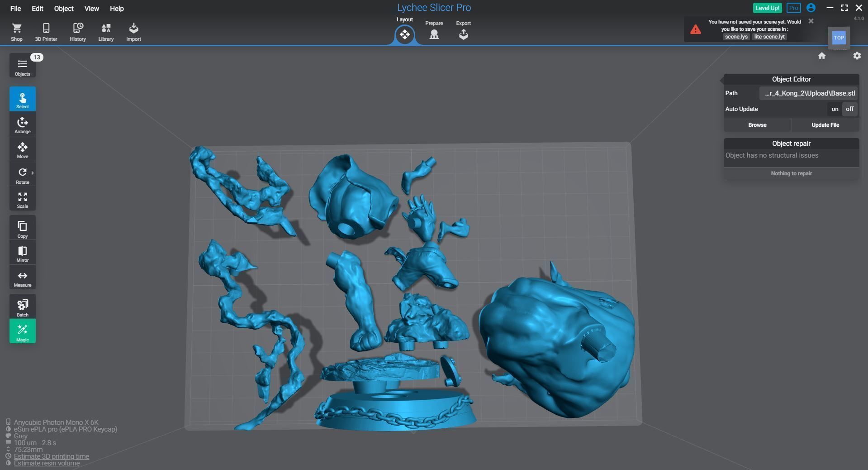The width and height of the screenshot is (868, 470).
Task: Turn Auto Update off
Action: coord(849,109)
